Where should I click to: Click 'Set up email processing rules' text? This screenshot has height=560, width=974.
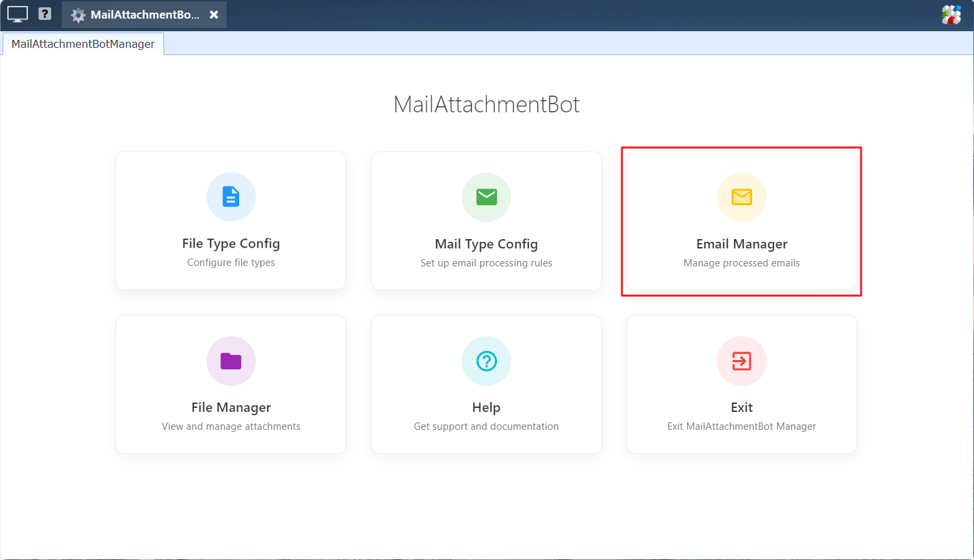tap(486, 263)
